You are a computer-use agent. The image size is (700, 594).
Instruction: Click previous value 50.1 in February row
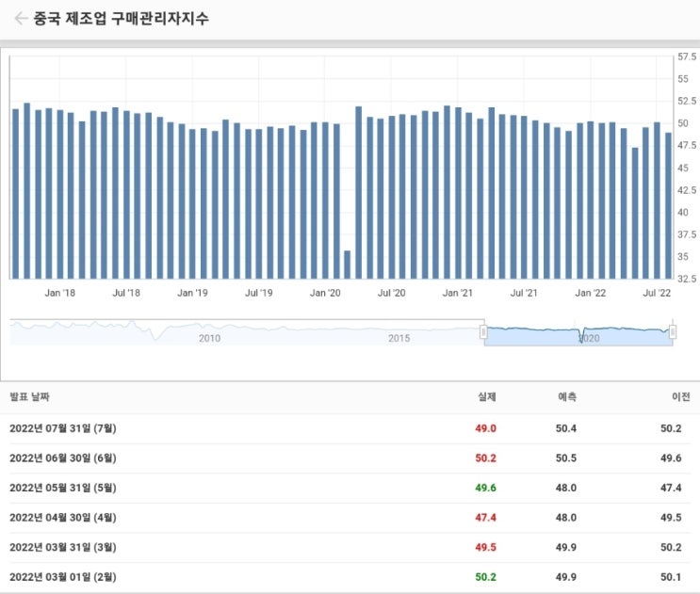click(671, 577)
